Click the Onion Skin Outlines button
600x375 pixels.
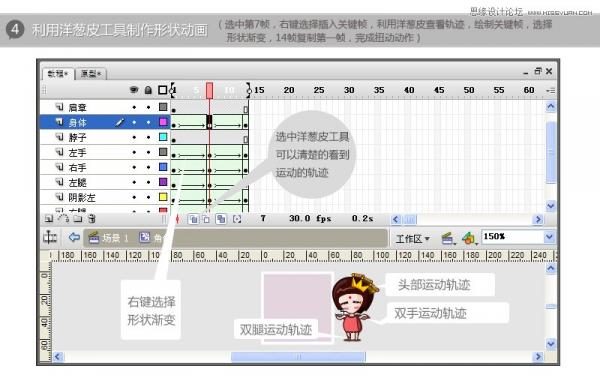click(x=206, y=219)
